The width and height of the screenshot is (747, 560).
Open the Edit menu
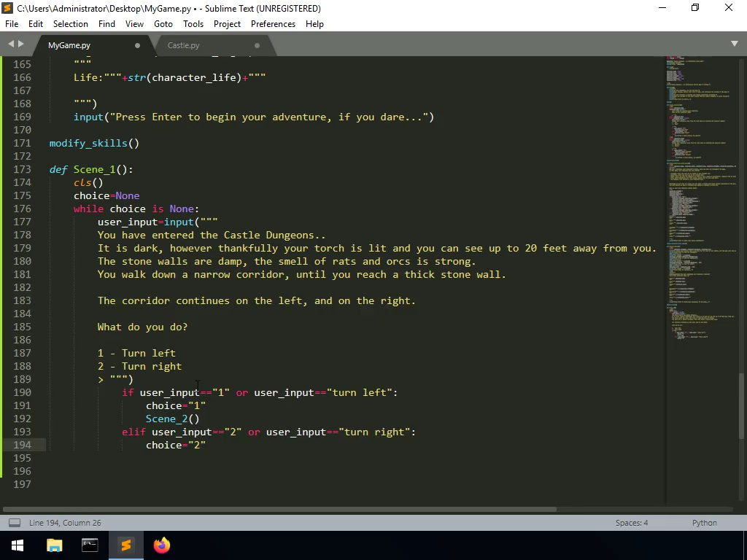(36, 24)
